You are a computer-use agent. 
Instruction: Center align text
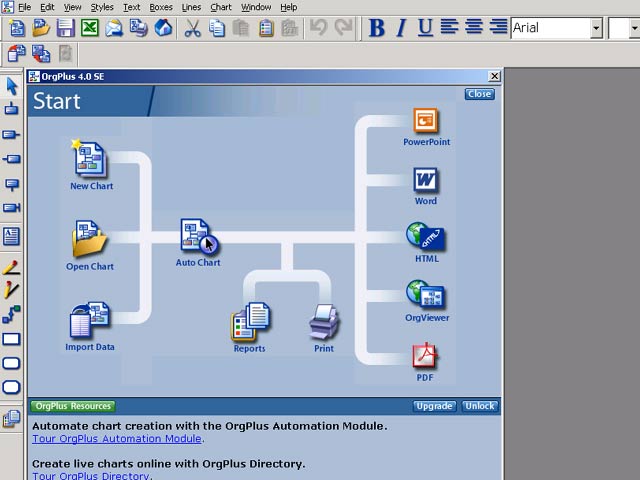pyautogui.click(x=474, y=27)
